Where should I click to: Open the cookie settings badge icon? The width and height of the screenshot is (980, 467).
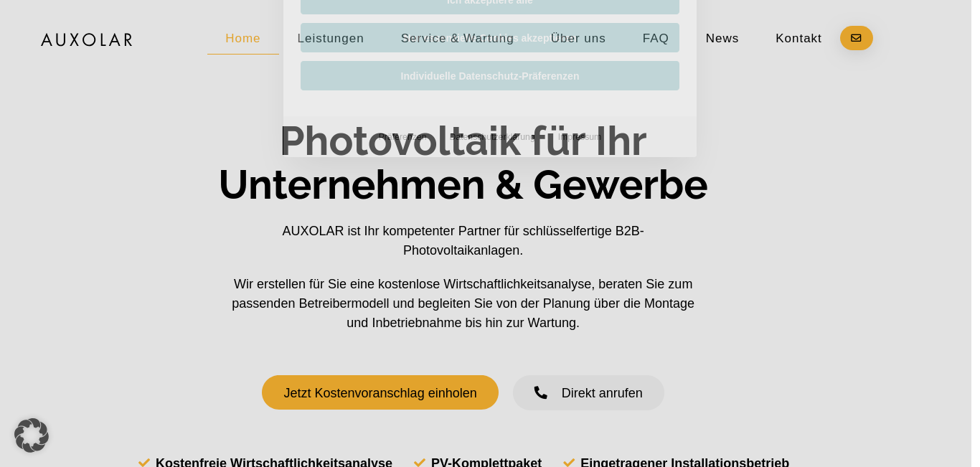pyautogui.click(x=32, y=435)
